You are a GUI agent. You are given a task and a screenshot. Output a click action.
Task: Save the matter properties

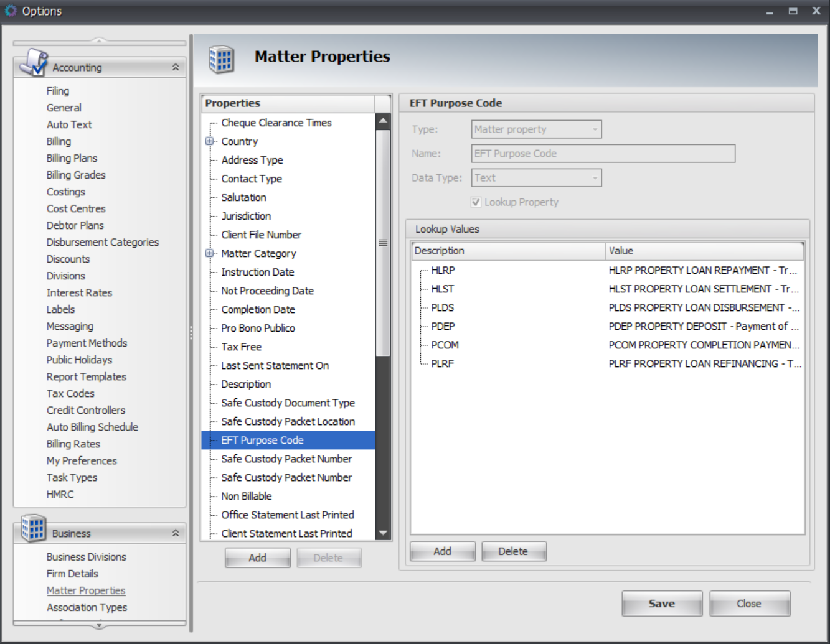click(x=662, y=604)
